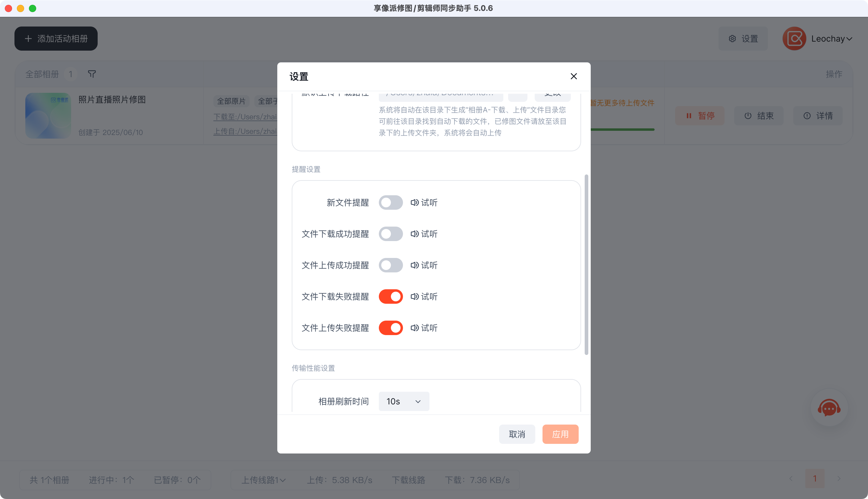Click the 操作 column header
868x499 pixels.
point(834,74)
